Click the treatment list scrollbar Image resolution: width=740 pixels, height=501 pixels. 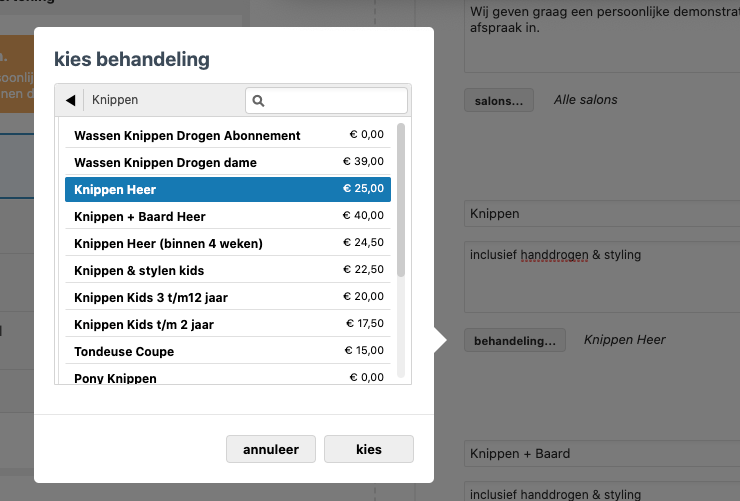[401, 200]
